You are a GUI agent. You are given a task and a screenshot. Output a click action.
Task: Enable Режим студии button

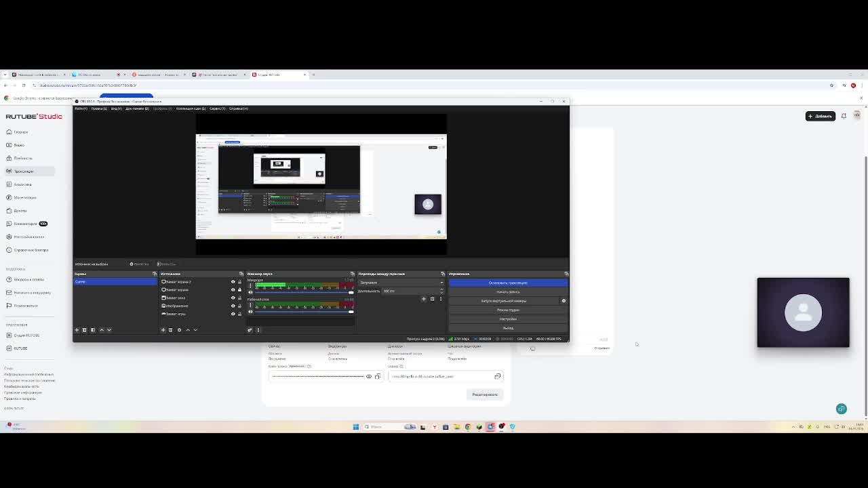pos(509,310)
